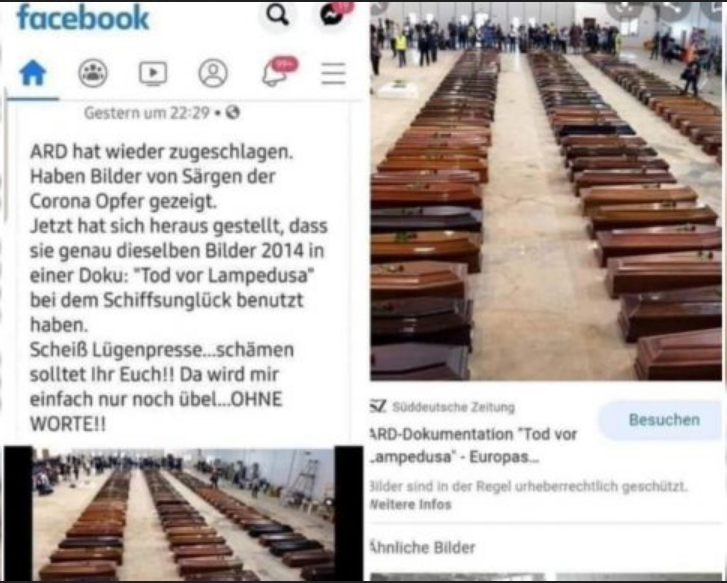Open Messenger chat icon
The image size is (727, 583).
[x=333, y=14]
